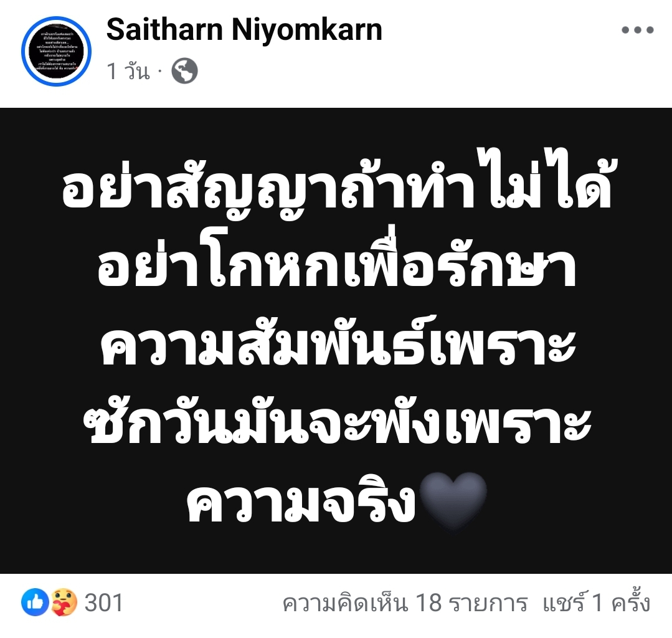Open 'ความคิดเห็น 18 รายการ' comments
This screenshot has width=672, height=638.
pyautogui.click(x=405, y=603)
